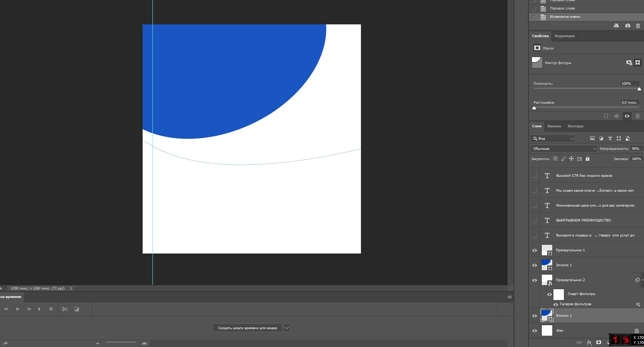The width and height of the screenshot is (644, 347).
Task: Hide the Фон background layer
Action: [x=534, y=331]
